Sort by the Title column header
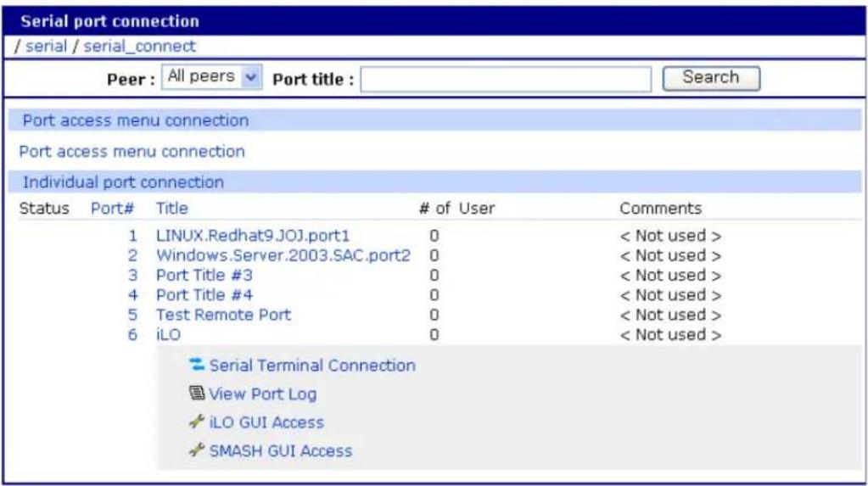This screenshot has height=486, width=868. point(171,208)
